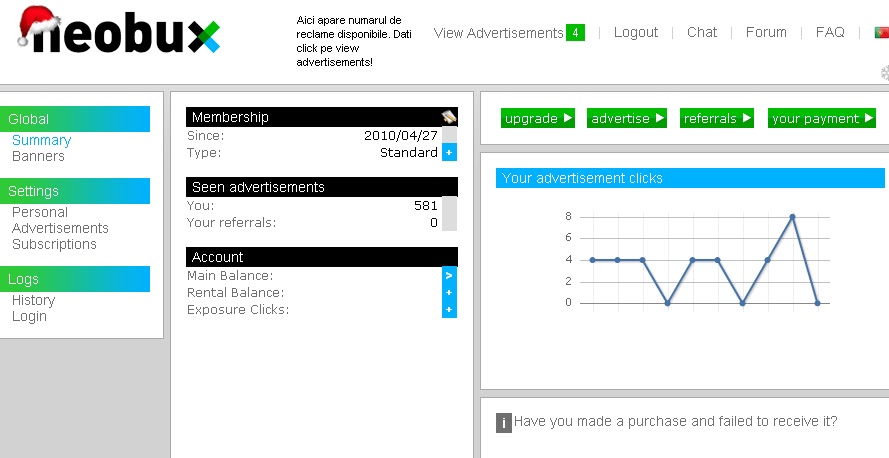The image size is (889, 458).
Task: Click the Global section header
Action: click(75, 119)
